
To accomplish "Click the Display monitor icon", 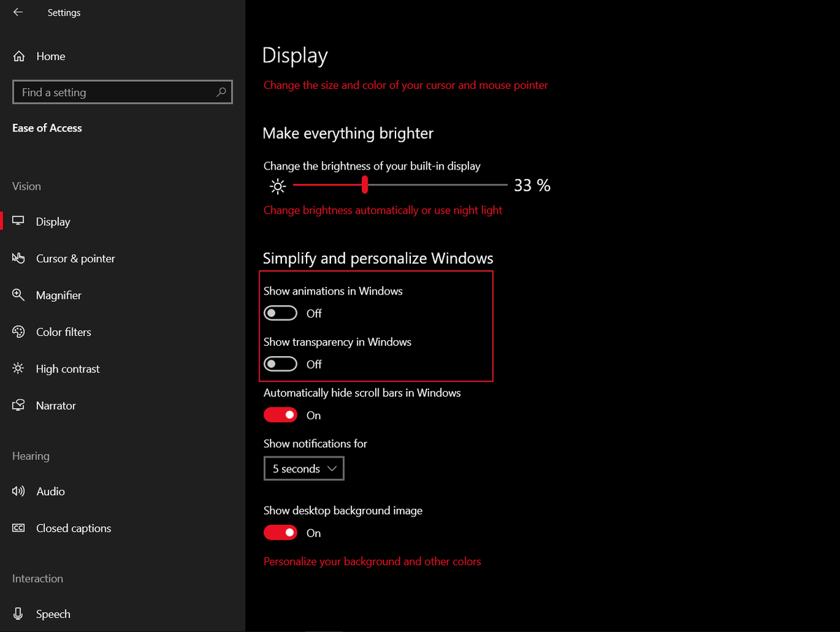I will [19, 221].
